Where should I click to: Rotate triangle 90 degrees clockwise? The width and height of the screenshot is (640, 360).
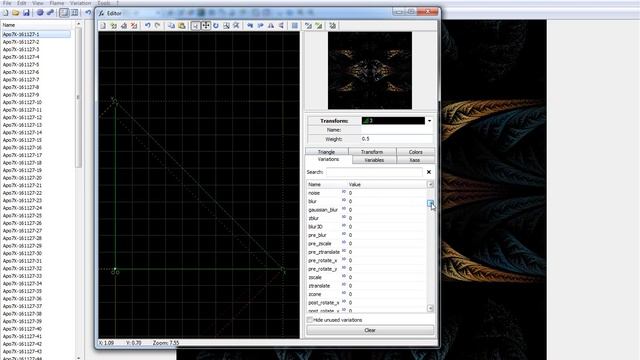click(x=260, y=26)
